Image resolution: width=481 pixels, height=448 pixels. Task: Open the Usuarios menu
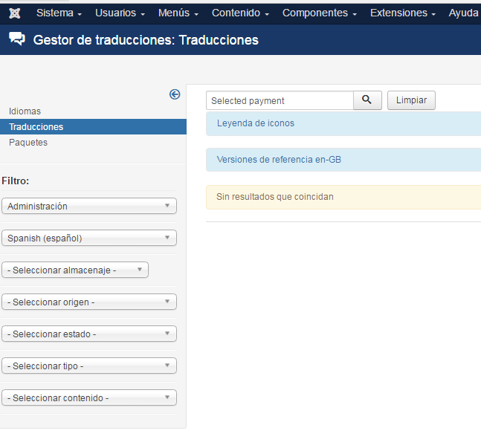(120, 13)
